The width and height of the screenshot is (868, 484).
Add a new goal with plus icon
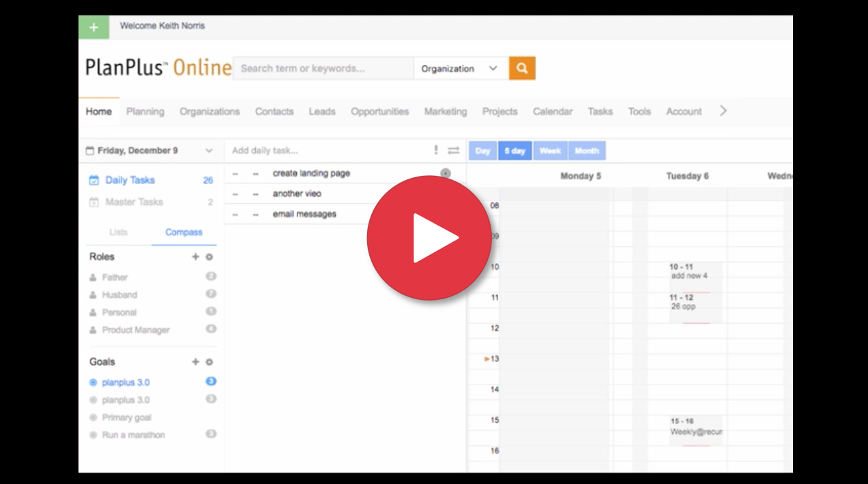pos(195,362)
